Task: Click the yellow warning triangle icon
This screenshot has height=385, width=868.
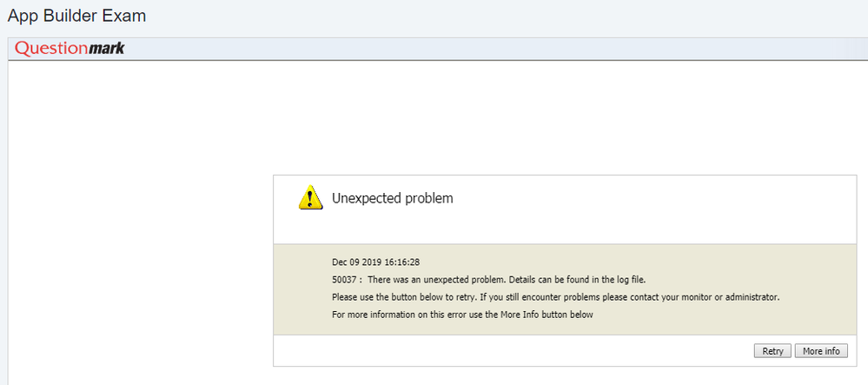Action: click(310, 197)
